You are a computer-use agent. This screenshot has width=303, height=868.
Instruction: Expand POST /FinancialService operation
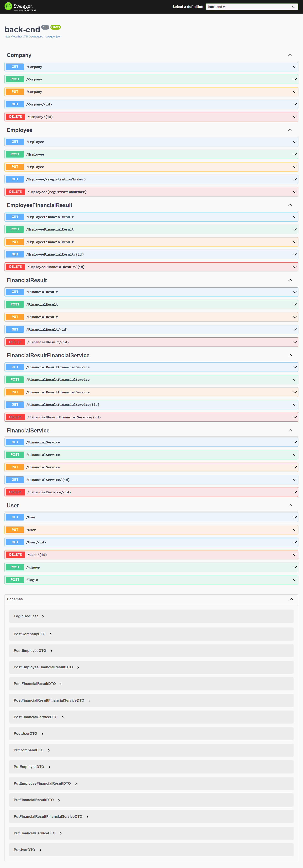coord(151,455)
